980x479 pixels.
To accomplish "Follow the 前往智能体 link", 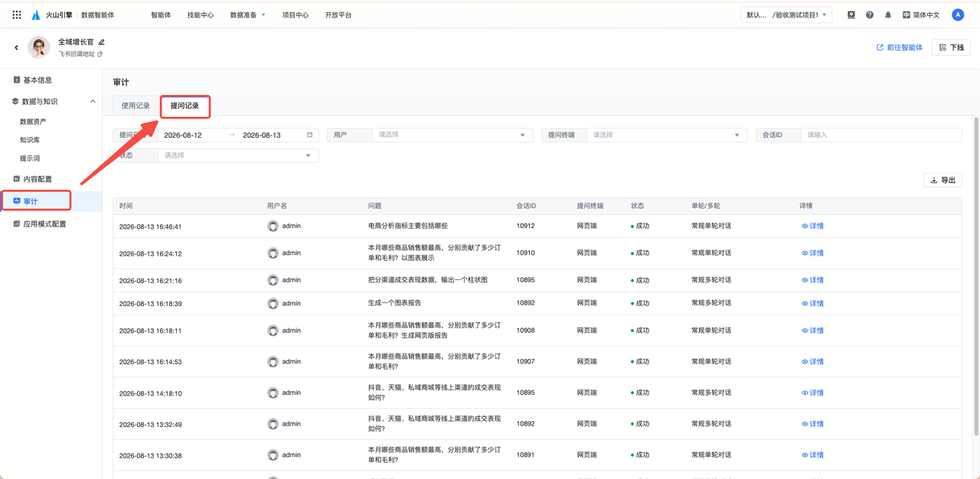I will click(900, 47).
